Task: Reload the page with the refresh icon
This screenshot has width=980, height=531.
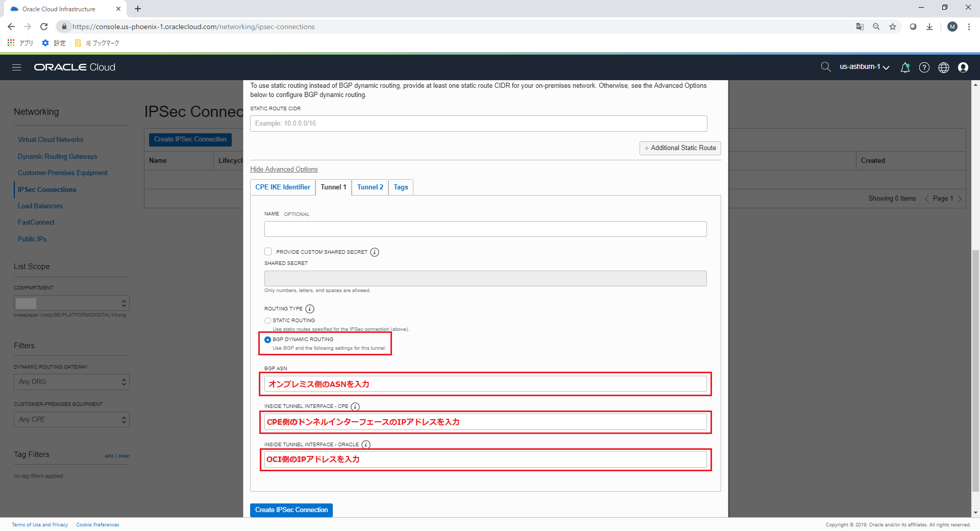Action: pos(44,27)
